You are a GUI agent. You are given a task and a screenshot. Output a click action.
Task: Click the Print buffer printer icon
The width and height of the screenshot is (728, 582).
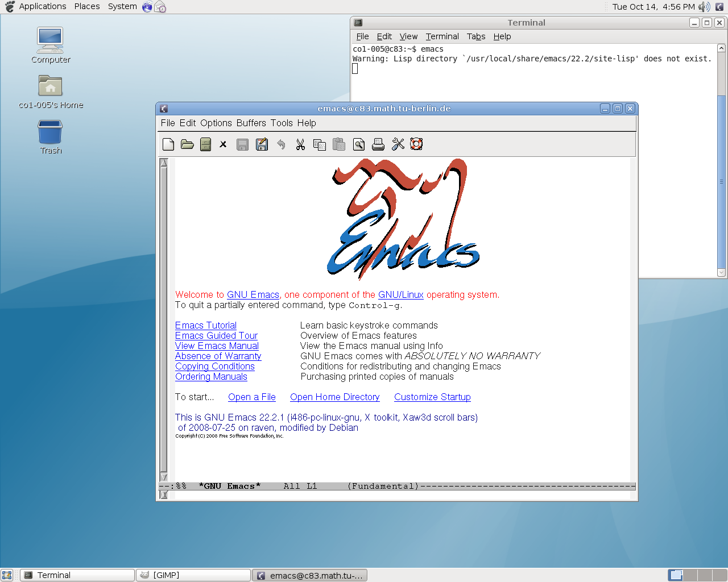(x=378, y=144)
